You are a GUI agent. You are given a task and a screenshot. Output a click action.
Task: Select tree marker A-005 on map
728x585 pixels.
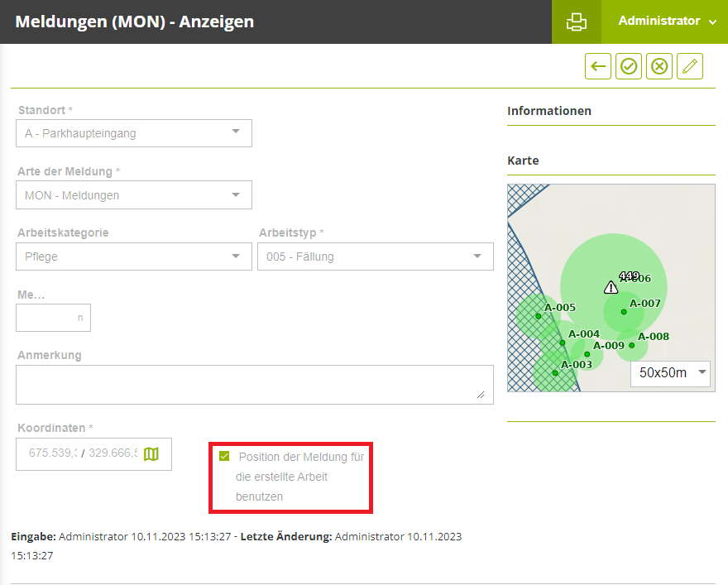pos(538,316)
